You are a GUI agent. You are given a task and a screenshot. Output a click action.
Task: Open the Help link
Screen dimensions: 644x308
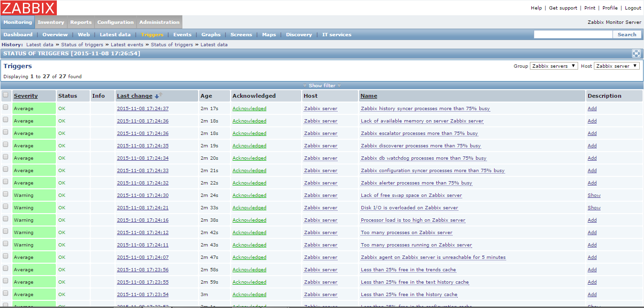click(536, 8)
